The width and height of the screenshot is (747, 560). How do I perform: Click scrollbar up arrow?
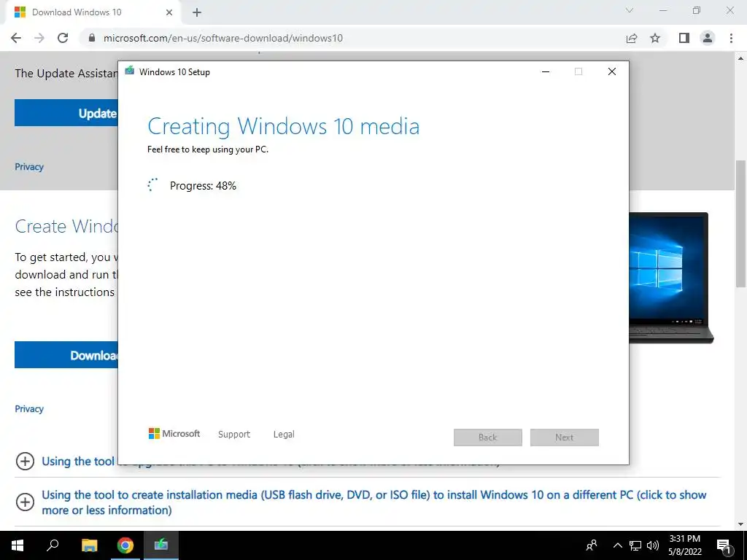click(740, 58)
